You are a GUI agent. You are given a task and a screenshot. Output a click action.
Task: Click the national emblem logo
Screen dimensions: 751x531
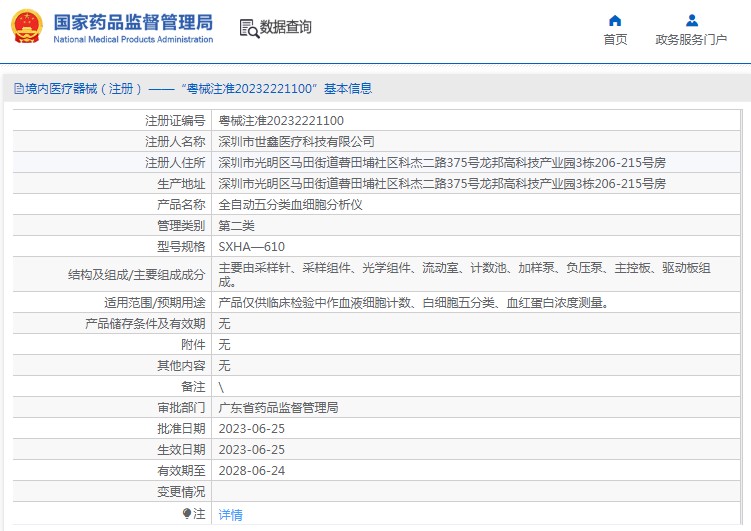click(27, 27)
